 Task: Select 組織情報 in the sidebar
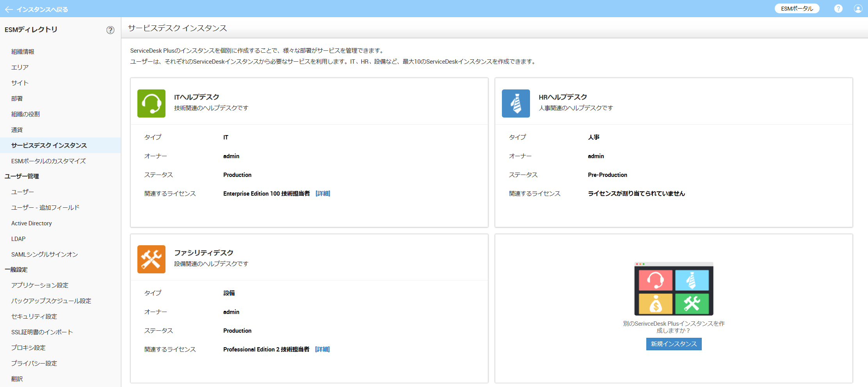tap(23, 52)
